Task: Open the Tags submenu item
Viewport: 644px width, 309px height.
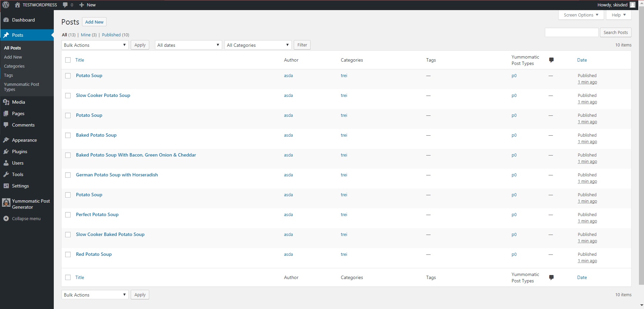Action: (8, 75)
